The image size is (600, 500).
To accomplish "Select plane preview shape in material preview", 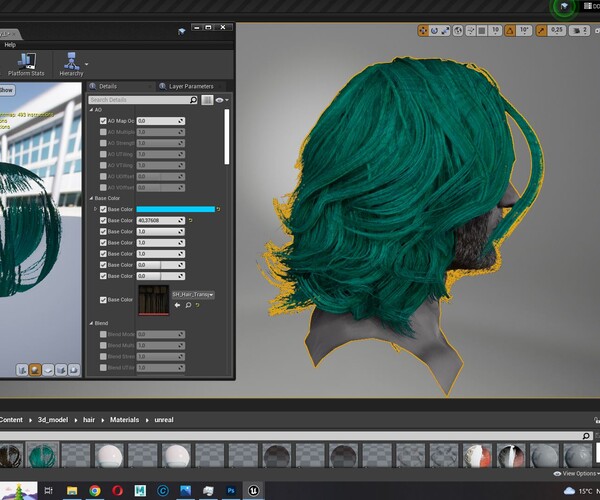I will point(48,370).
